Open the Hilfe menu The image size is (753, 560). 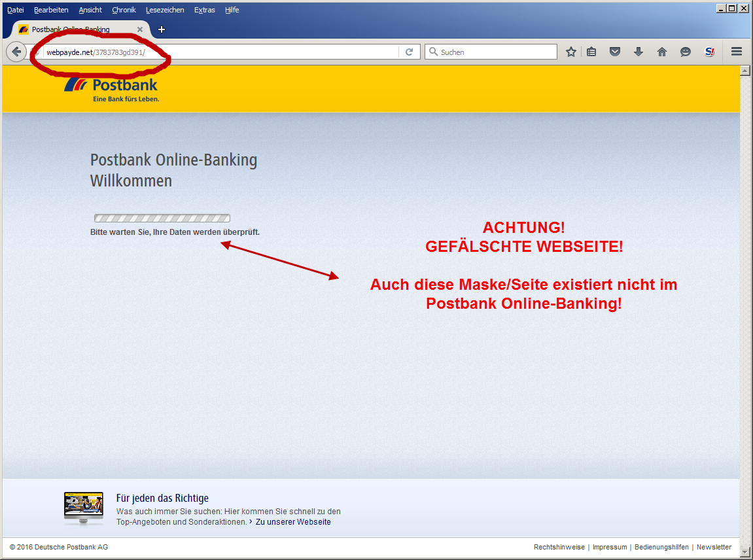[232, 10]
